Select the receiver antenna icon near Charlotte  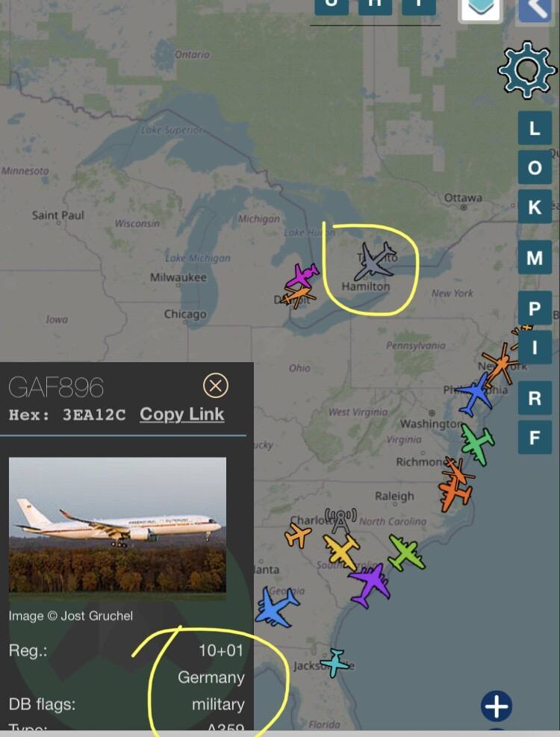tap(341, 520)
